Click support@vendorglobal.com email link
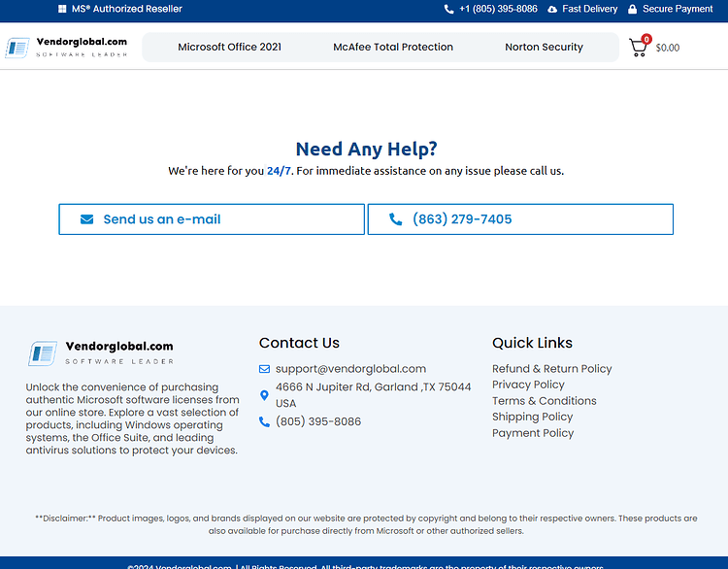 click(x=350, y=369)
